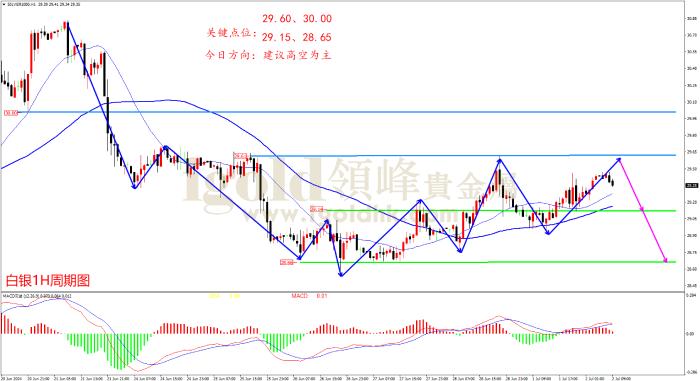
Task: Click the MACD indicator label in subpanel
Action: pyautogui.click(x=37, y=296)
